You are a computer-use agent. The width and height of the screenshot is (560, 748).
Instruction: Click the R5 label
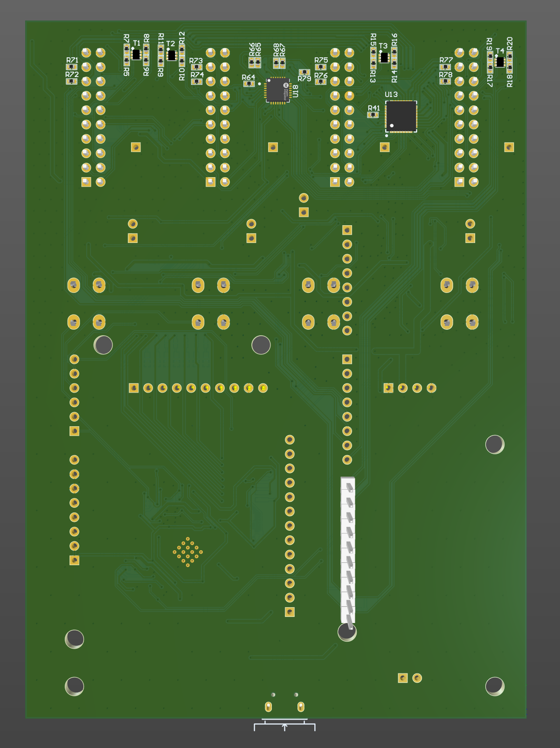pyautogui.click(x=126, y=71)
